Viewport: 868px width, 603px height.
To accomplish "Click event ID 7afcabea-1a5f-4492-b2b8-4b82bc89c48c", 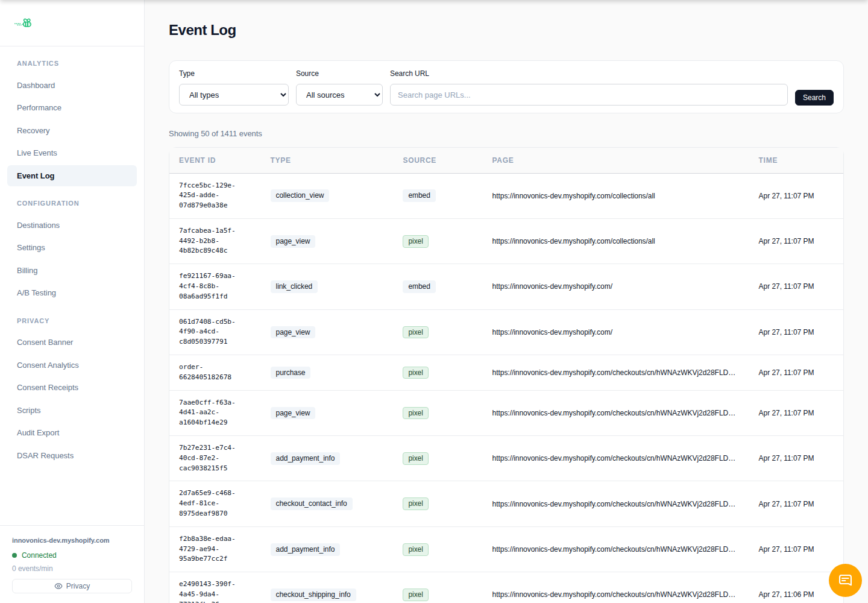I will point(207,241).
